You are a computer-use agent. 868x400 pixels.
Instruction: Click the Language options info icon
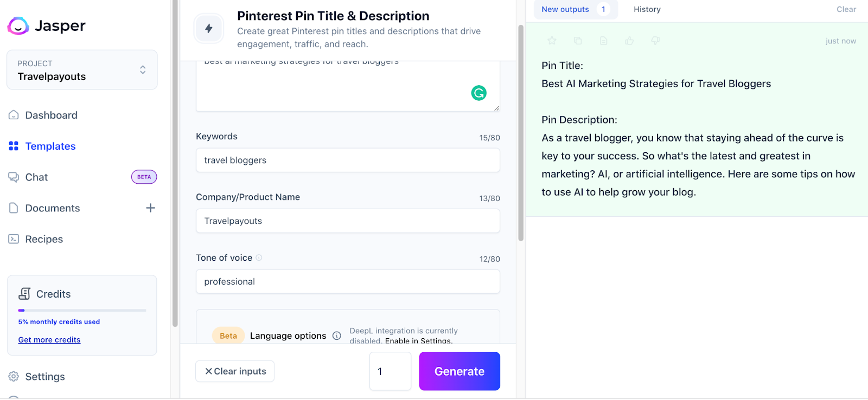pyautogui.click(x=337, y=336)
